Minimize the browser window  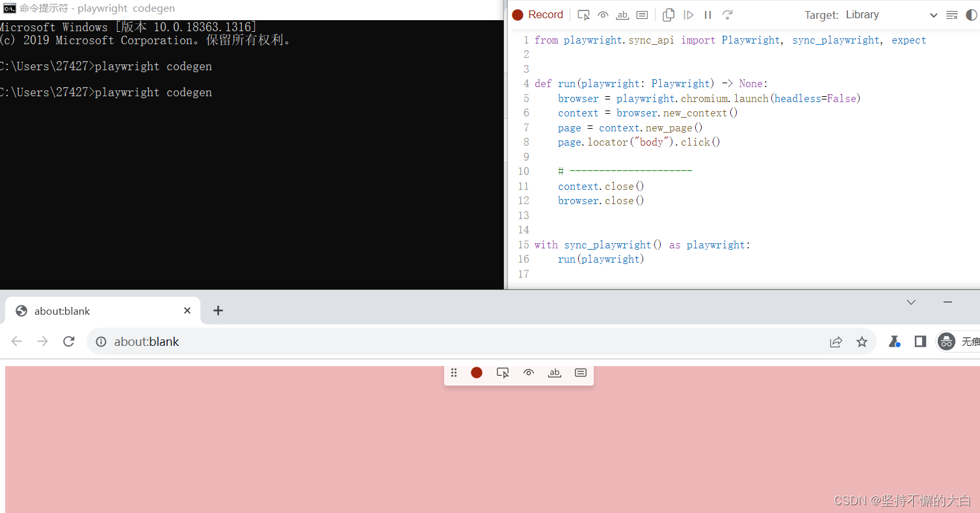tap(947, 302)
